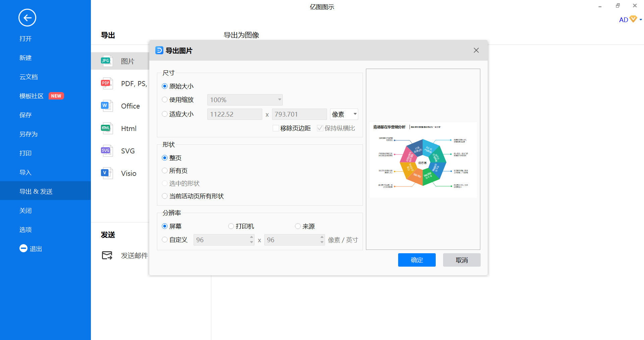
Task: Click the 发送邮件 label
Action: pyautogui.click(x=135, y=256)
